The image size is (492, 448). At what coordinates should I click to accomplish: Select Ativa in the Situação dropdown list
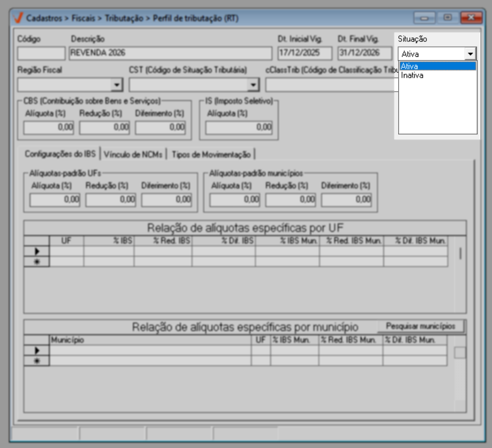(438, 66)
